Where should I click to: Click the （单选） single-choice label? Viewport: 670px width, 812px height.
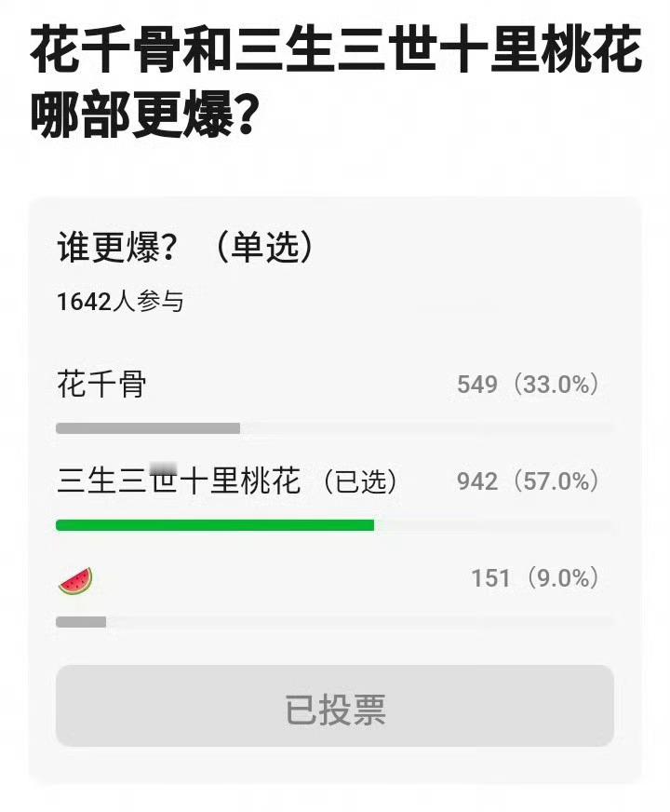point(263,247)
